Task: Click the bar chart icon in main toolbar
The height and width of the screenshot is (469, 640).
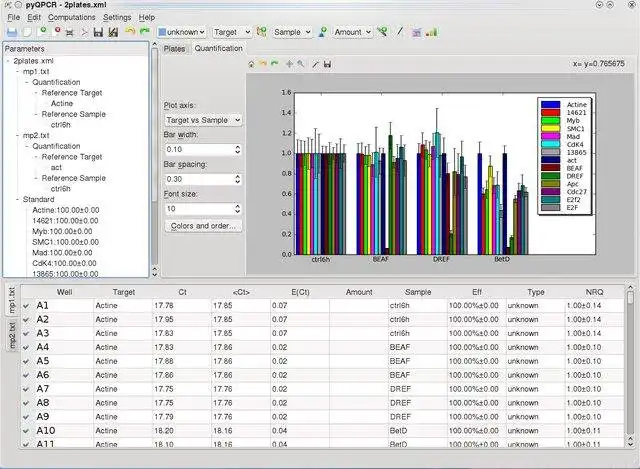Action: tap(431, 32)
